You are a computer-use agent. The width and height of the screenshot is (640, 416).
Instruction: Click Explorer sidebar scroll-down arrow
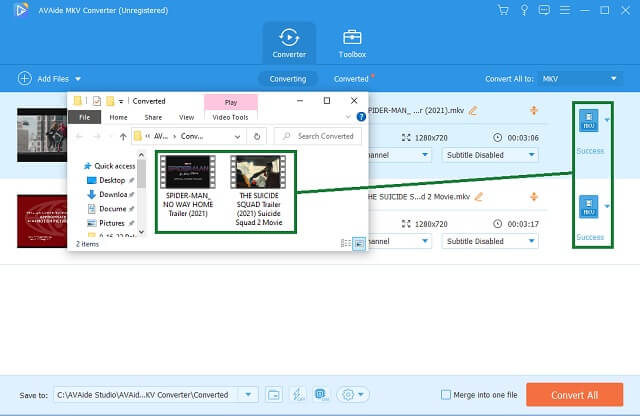[x=141, y=232]
